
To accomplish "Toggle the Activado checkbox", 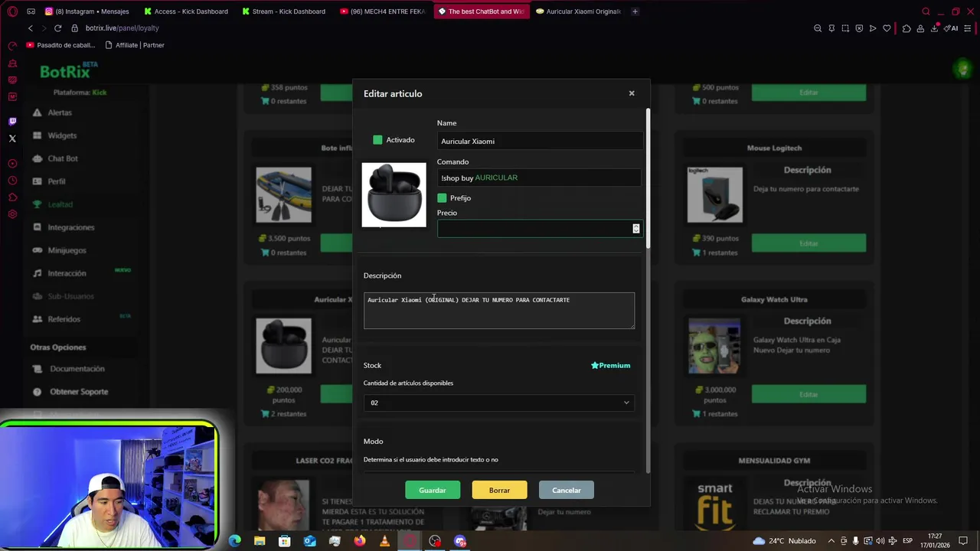I will click(377, 140).
